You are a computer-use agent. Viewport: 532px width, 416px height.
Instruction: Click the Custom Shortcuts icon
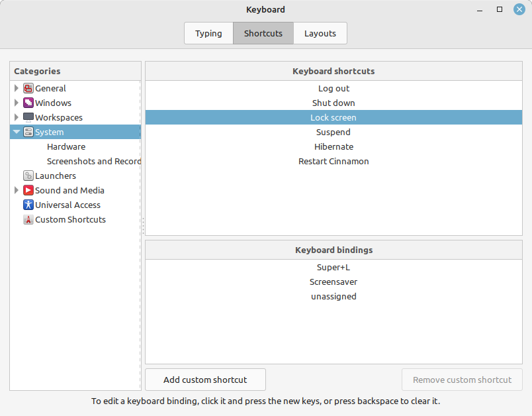(x=28, y=219)
